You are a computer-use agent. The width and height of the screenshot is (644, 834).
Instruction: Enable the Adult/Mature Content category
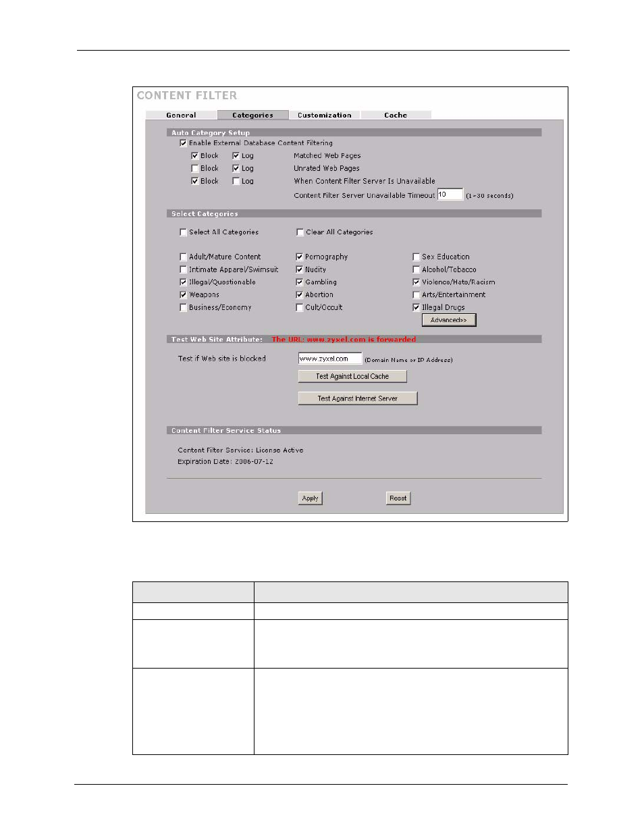coord(184,257)
